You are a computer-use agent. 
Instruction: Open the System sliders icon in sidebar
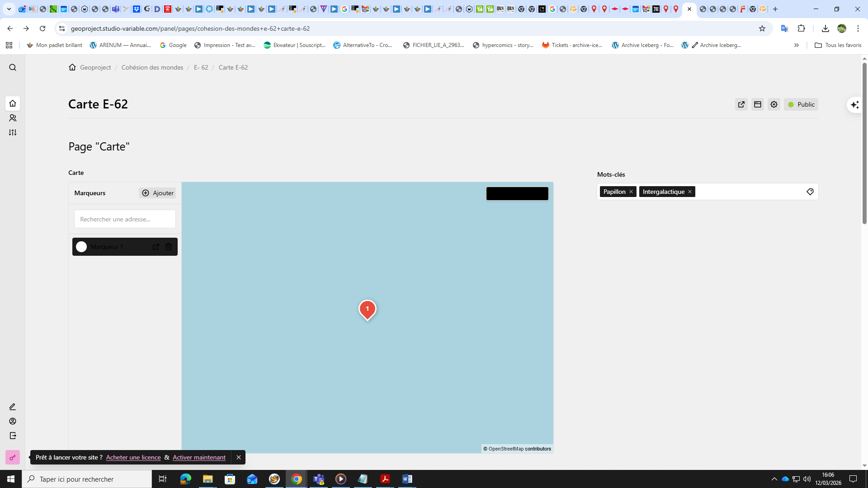13,132
